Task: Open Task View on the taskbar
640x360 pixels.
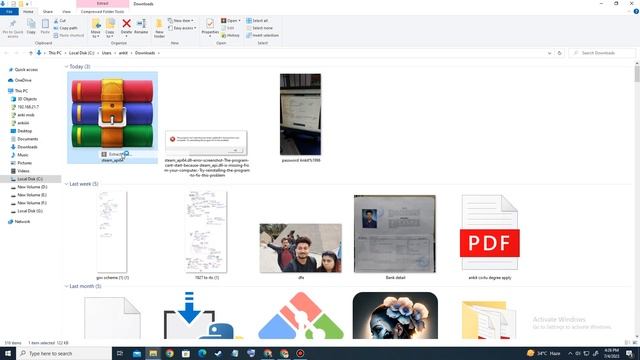Action: pyautogui.click(x=120, y=353)
